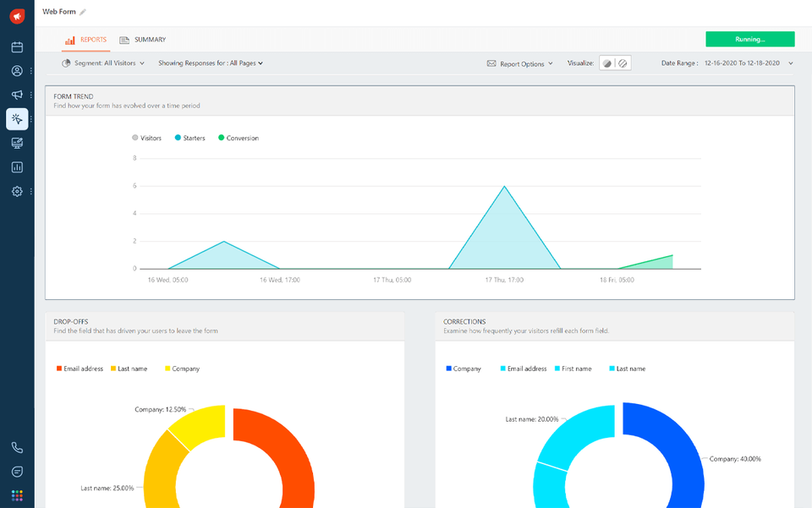Click the green Running button
Screen dimensions: 812x508
[x=749, y=39]
